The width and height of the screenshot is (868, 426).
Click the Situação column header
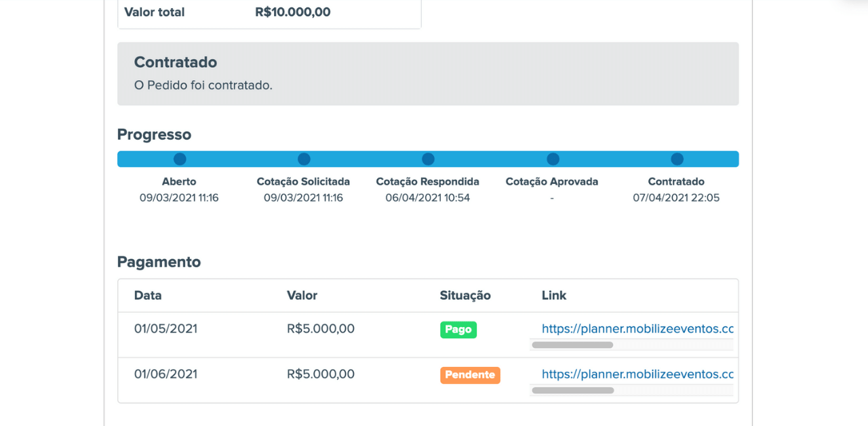465,295
